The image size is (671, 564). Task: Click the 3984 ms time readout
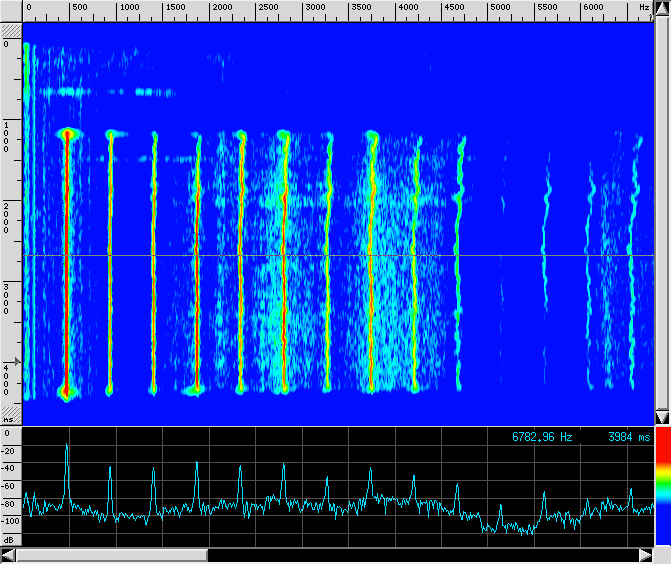pos(628,437)
